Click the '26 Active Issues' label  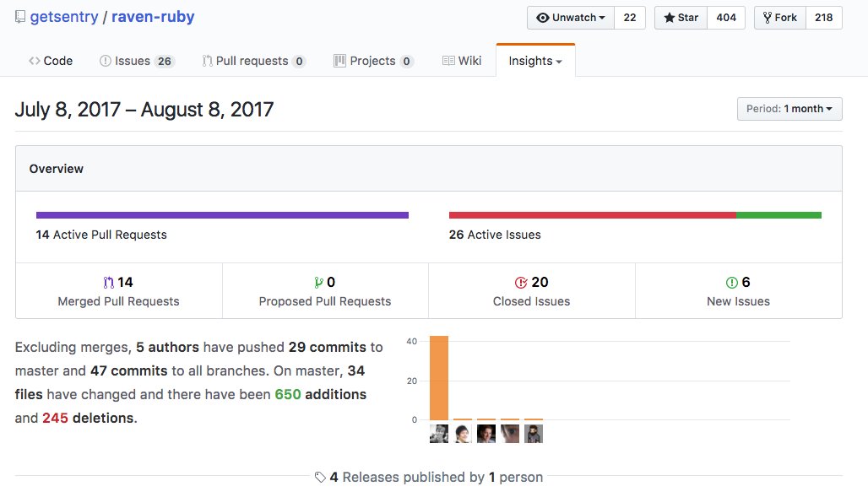(495, 235)
